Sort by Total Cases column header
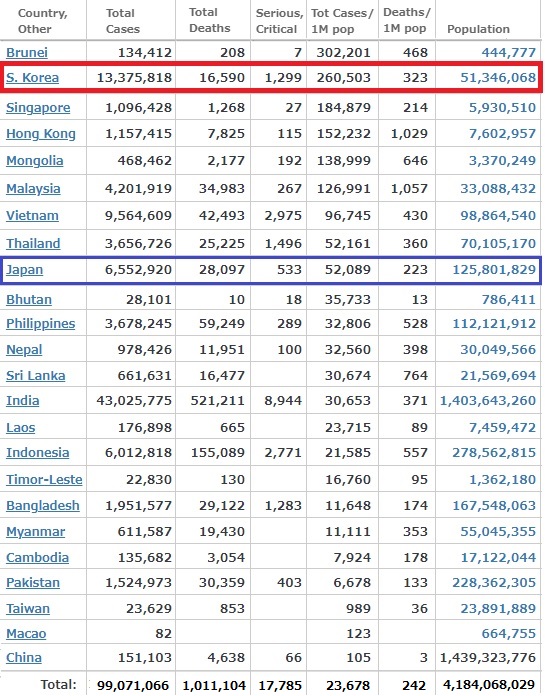Screen dimensions: 545x696 [x=122, y=21]
